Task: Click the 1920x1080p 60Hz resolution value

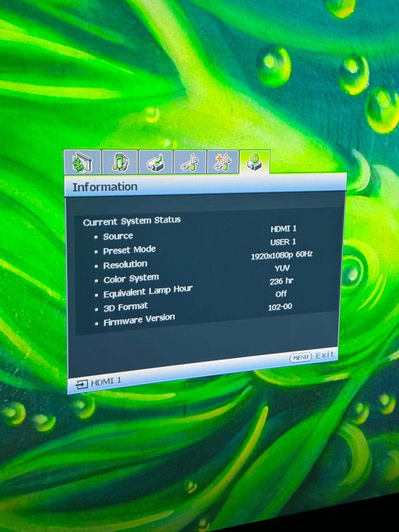Action: pyautogui.click(x=281, y=255)
